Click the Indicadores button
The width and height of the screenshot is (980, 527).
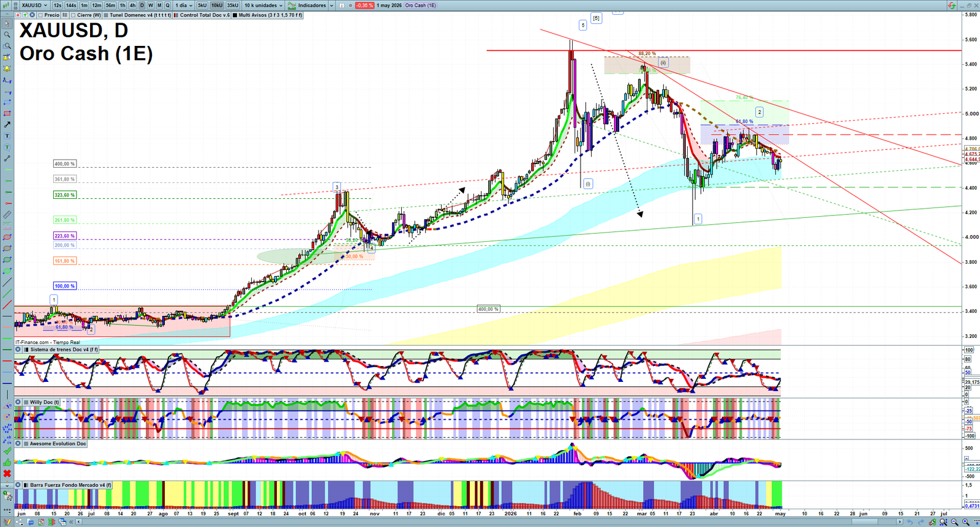307,6
